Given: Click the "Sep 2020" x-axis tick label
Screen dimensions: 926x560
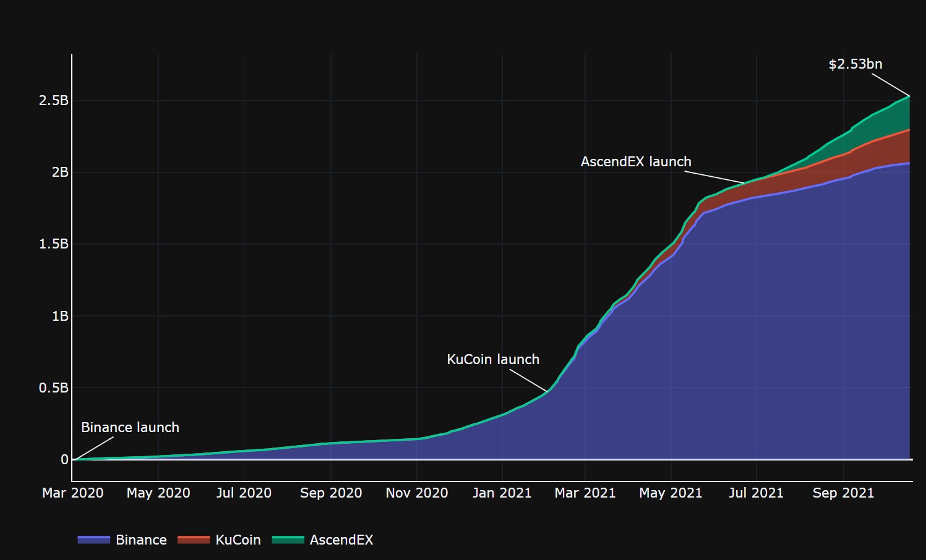Looking at the screenshot, I should pos(331,493).
